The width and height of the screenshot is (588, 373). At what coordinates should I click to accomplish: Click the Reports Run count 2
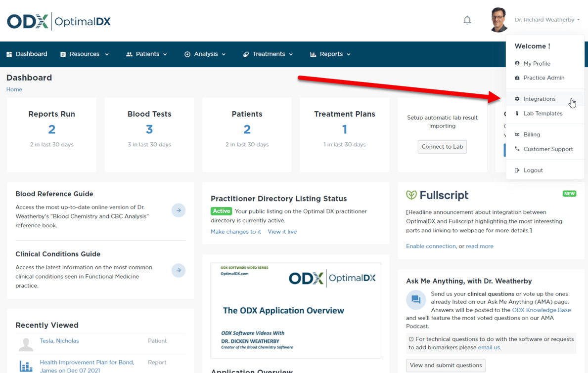click(52, 129)
